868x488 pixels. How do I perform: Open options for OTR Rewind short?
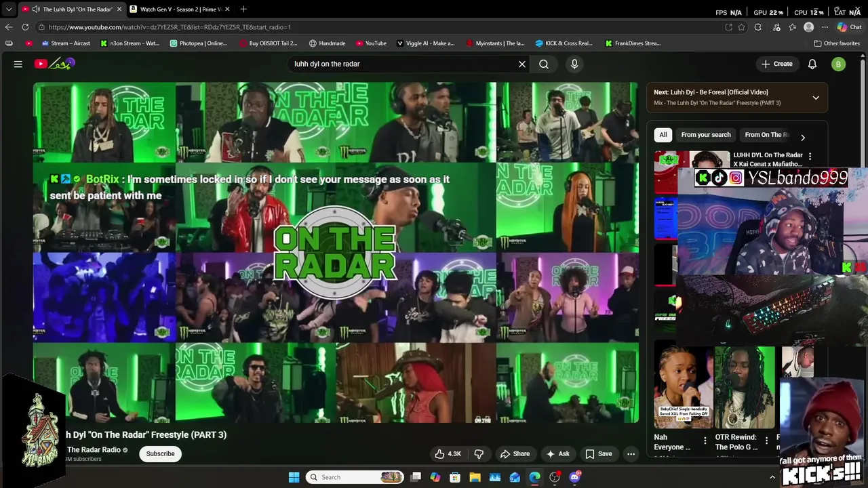(x=767, y=441)
